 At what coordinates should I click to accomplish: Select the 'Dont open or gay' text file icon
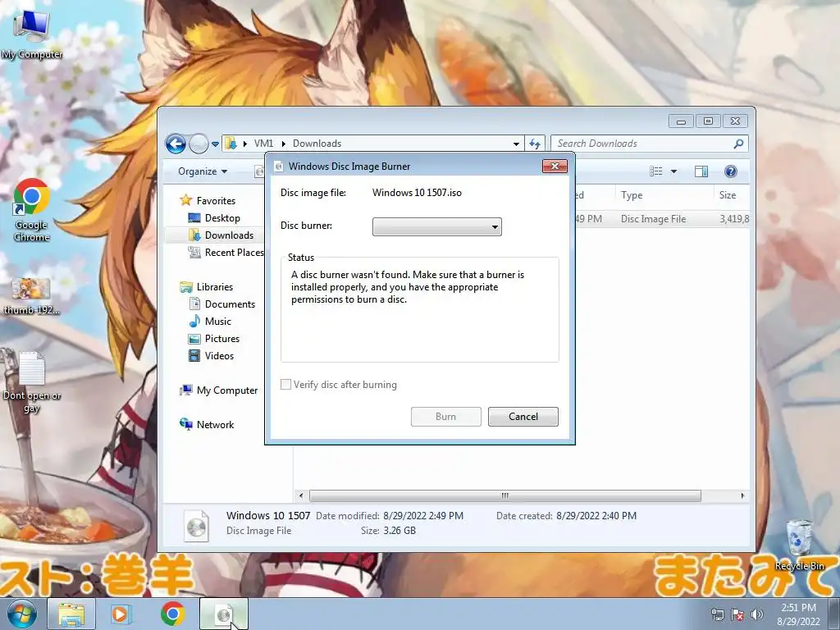click(32, 382)
